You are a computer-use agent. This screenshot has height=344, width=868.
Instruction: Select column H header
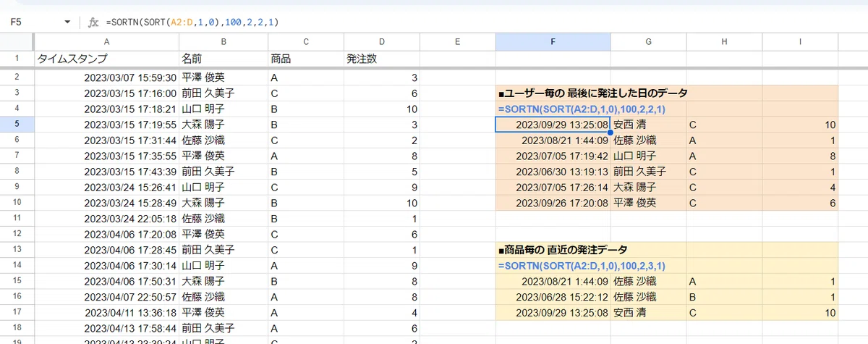point(724,43)
